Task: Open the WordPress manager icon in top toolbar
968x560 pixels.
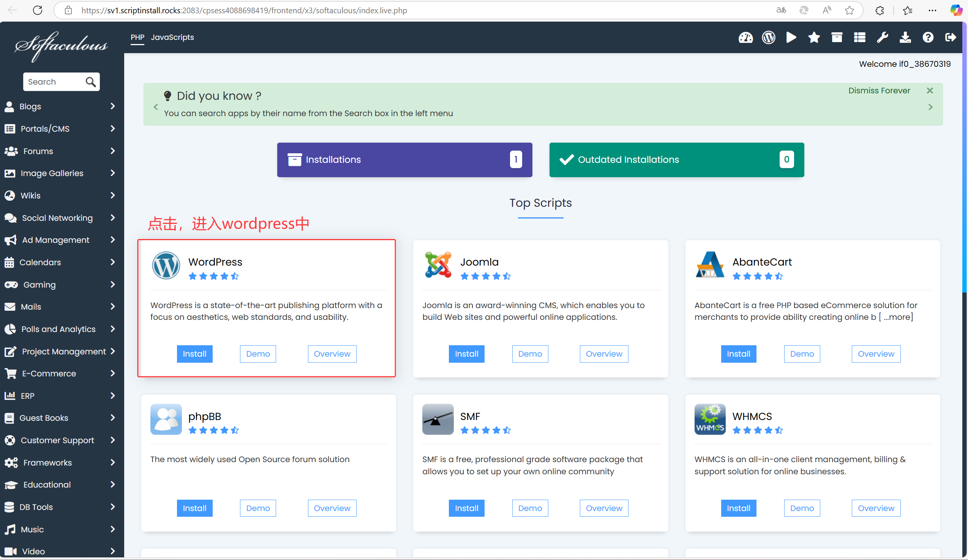Action: tap(768, 37)
